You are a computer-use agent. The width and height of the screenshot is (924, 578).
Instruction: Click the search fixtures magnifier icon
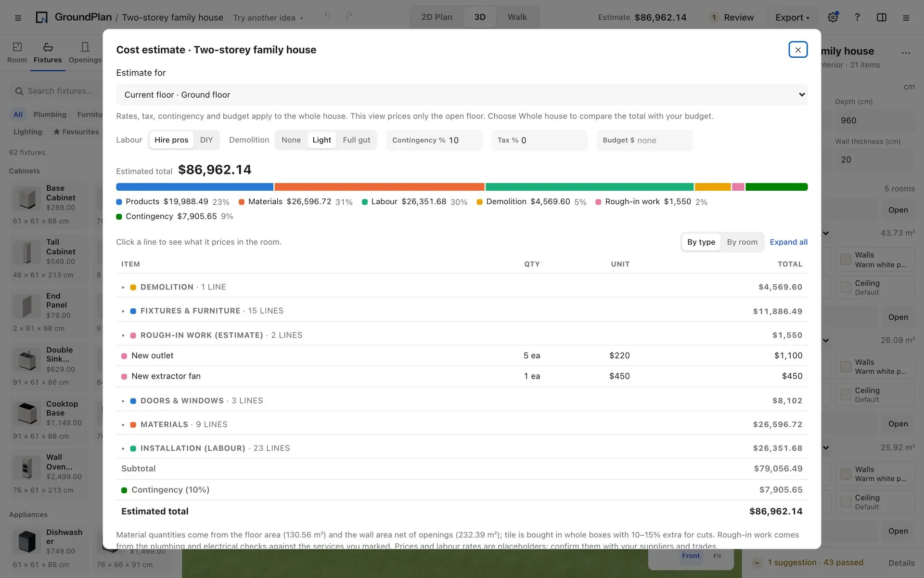[x=19, y=91]
